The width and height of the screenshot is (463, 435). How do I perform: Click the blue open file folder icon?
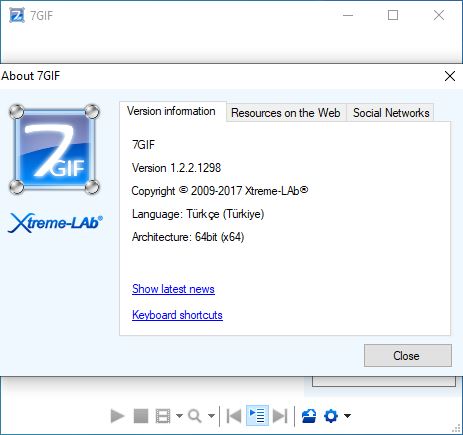pyautogui.click(x=309, y=416)
